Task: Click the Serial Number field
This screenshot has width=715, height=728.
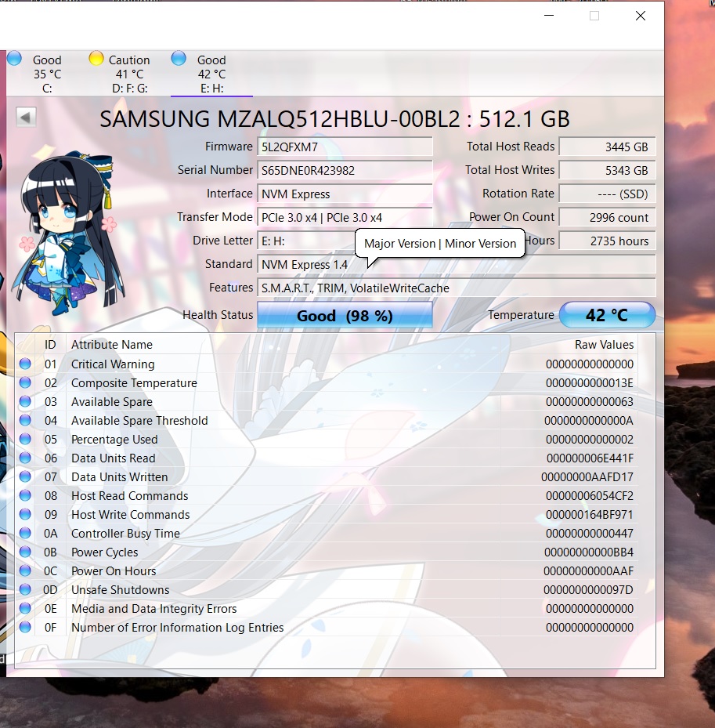Action: click(x=345, y=170)
